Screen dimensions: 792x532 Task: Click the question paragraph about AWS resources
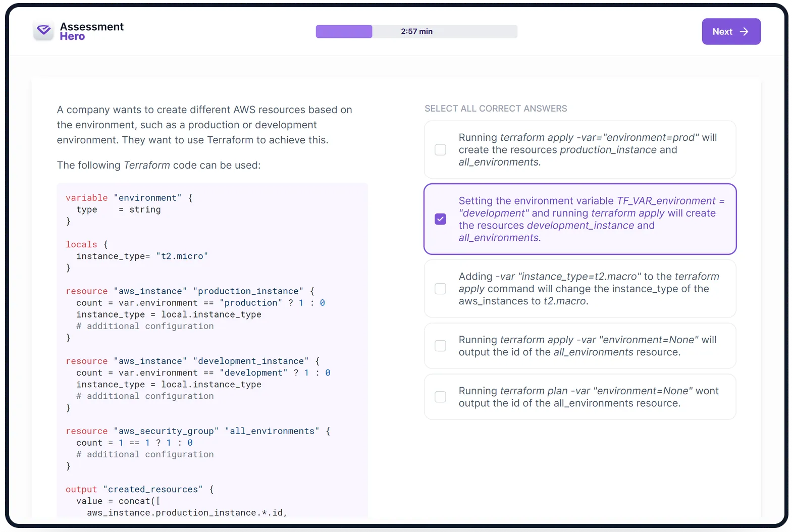click(x=204, y=125)
